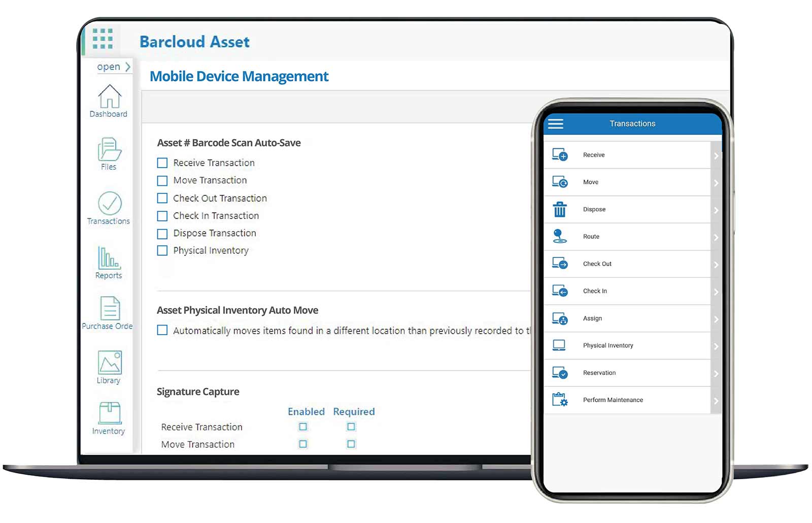
Task: Open the Reservation row chevron on phone
Action: 716,374
